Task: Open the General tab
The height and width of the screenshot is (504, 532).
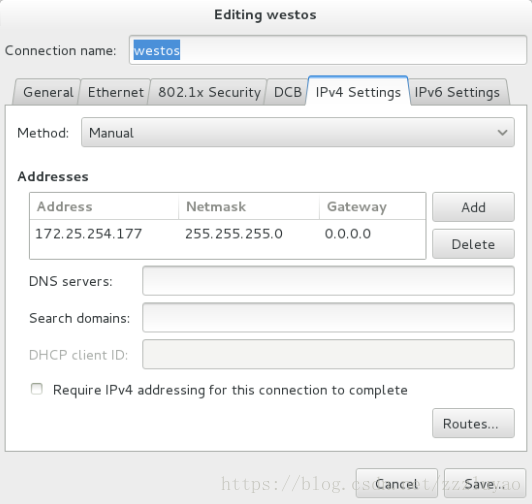Action: pos(48,92)
